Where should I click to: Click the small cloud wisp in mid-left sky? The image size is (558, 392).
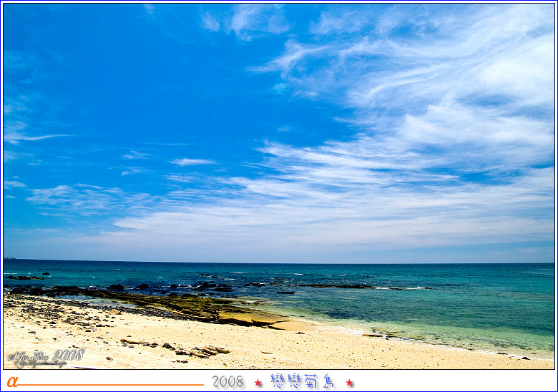[192, 162]
